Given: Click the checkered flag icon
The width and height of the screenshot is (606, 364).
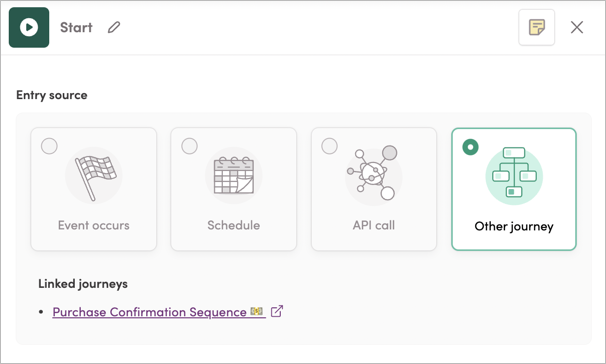Looking at the screenshot, I should point(94,176).
